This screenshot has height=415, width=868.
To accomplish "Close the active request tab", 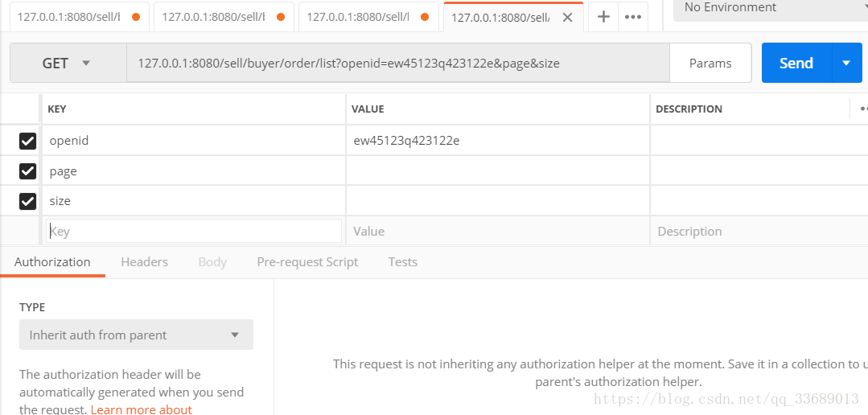I will click(x=567, y=17).
